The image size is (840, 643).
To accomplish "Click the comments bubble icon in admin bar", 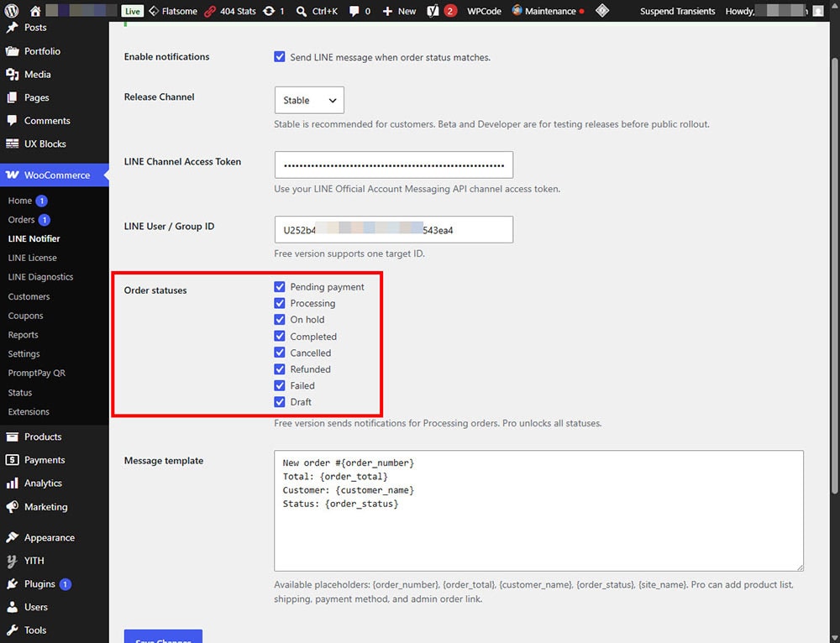I will pyautogui.click(x=354, y=11).
